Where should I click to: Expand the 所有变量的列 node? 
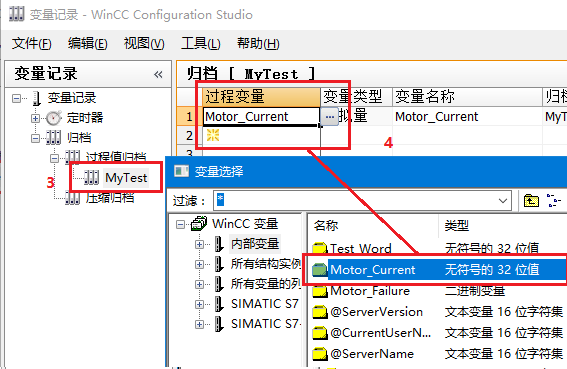click(199, 284)
